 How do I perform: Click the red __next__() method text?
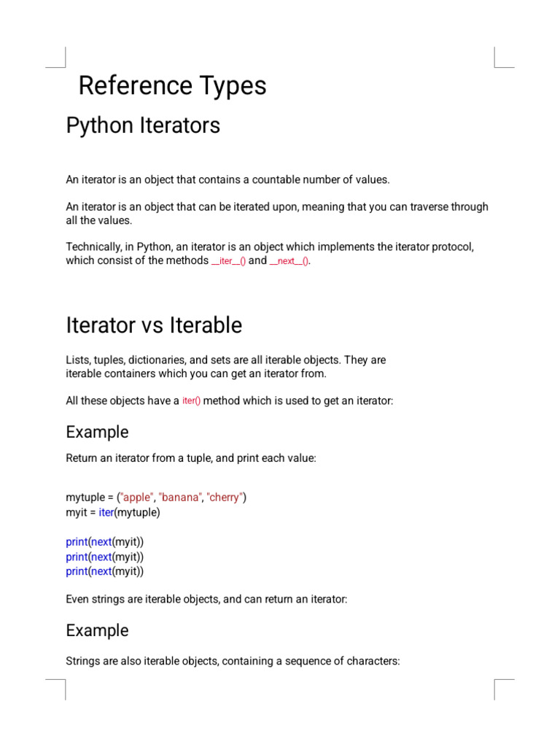click(289, 261)
